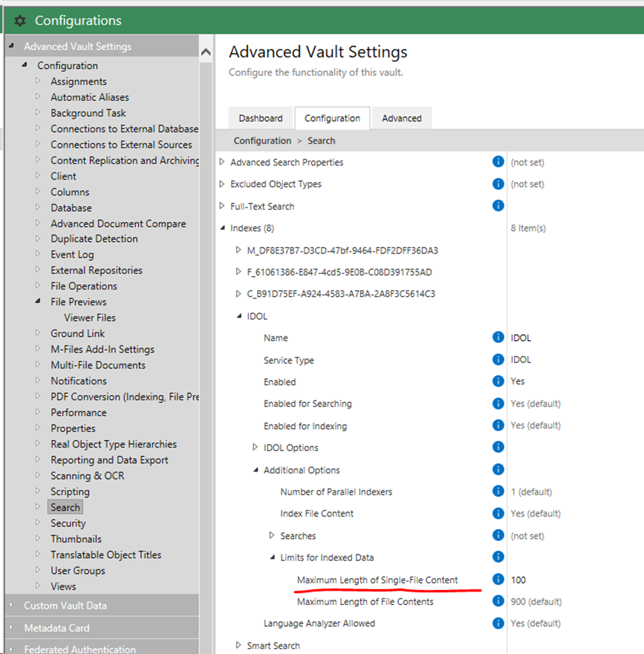This screenshot has height=654, width=644.
Task: Click Configuration in the breadcrumb
Action: click(262, 141)
